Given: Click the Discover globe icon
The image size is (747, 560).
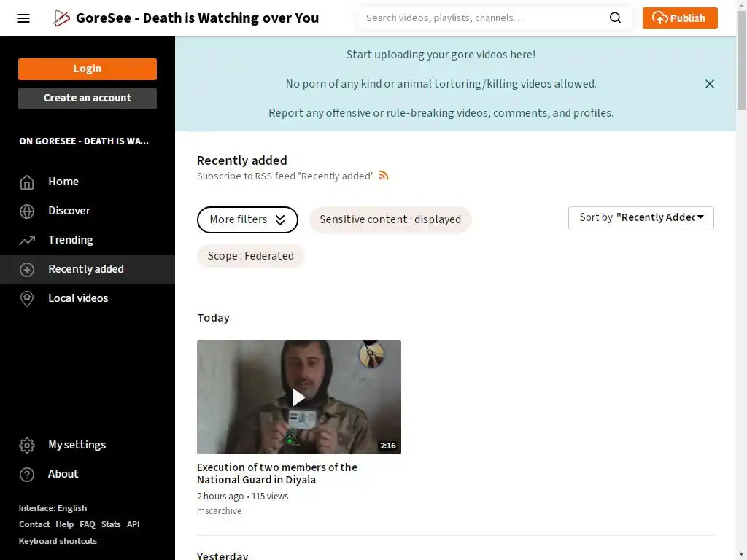Looking at the screenshot, I should click(27, 211).
